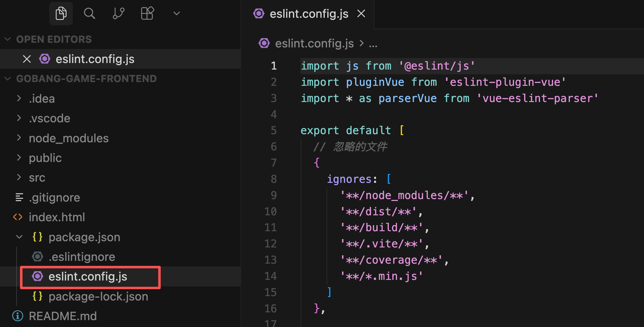Close eslint.config.js in Open Editors
The width and height of the screenshot is (644, 327).
pos(27,59)
